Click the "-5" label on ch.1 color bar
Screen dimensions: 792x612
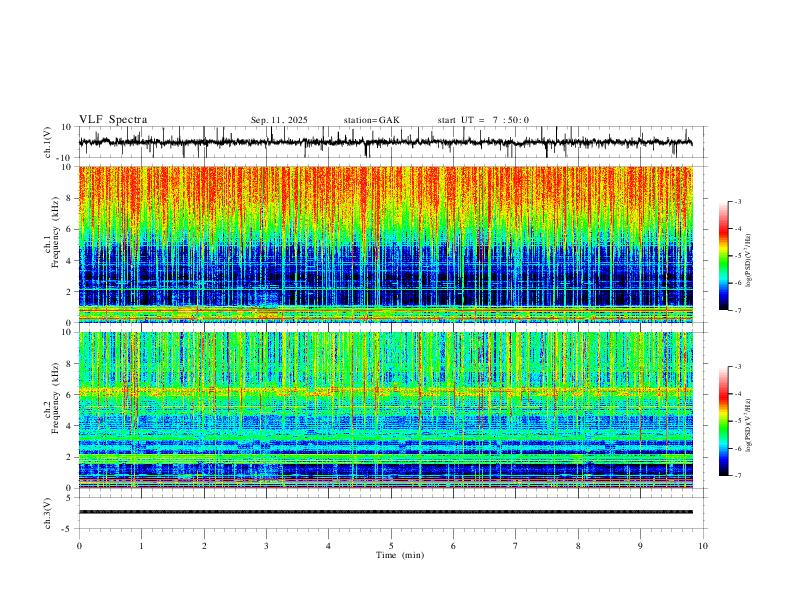737,256
